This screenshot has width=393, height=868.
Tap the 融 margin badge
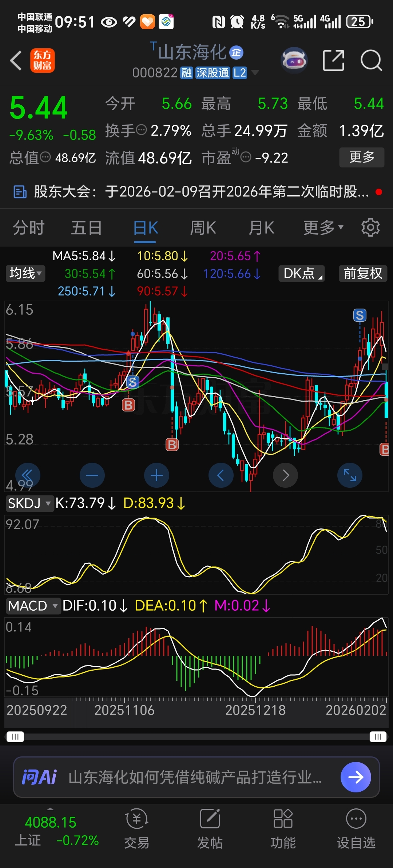(x=187, y=73)
